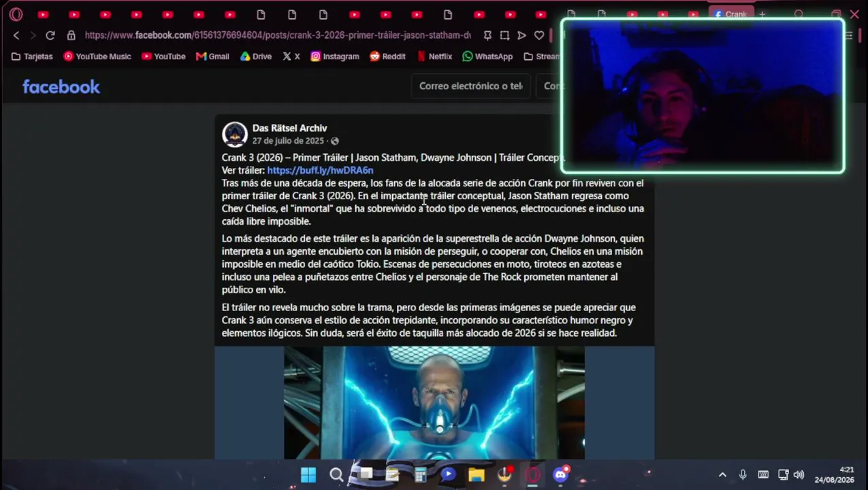Open Das Rätsel Archiv profile picture
This screenshot has width=868, height=490.
235,134
